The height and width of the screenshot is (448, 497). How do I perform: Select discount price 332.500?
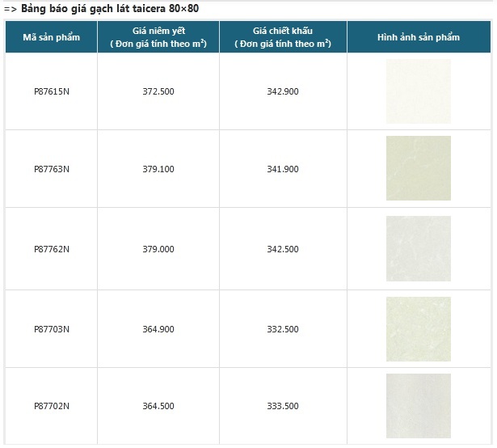point(283,329)
